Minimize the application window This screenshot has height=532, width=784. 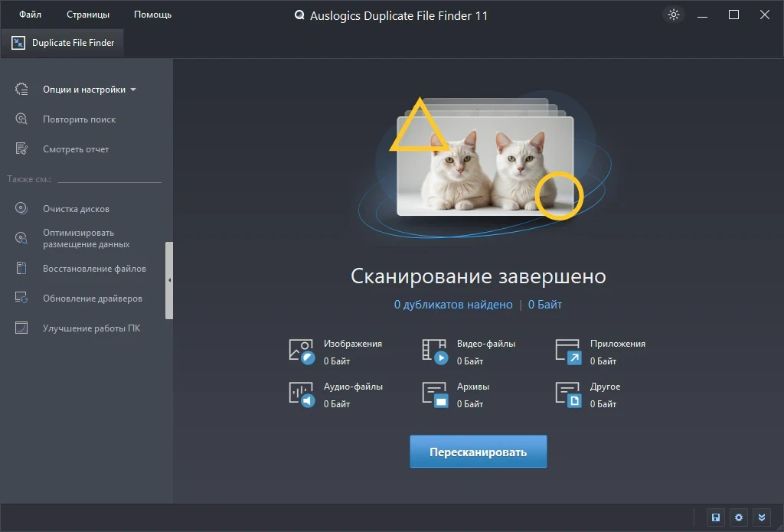pyautogui.click(x=703, y=15)
